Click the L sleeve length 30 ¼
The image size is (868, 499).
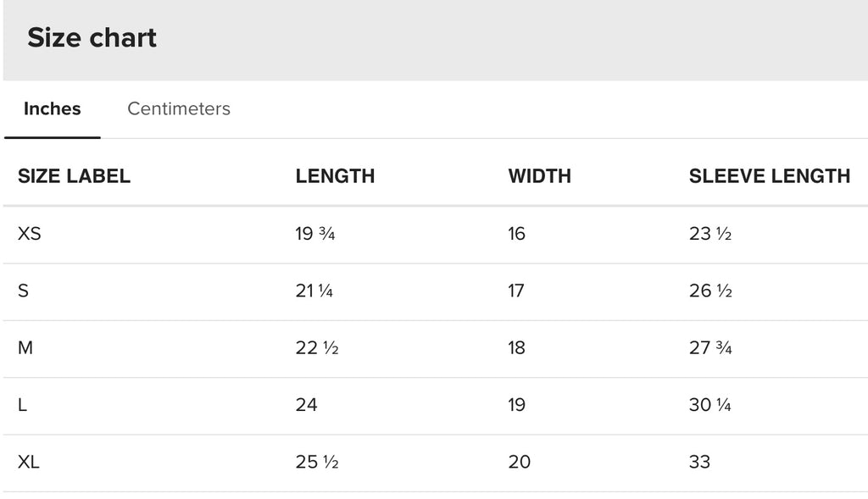[710, 405]
